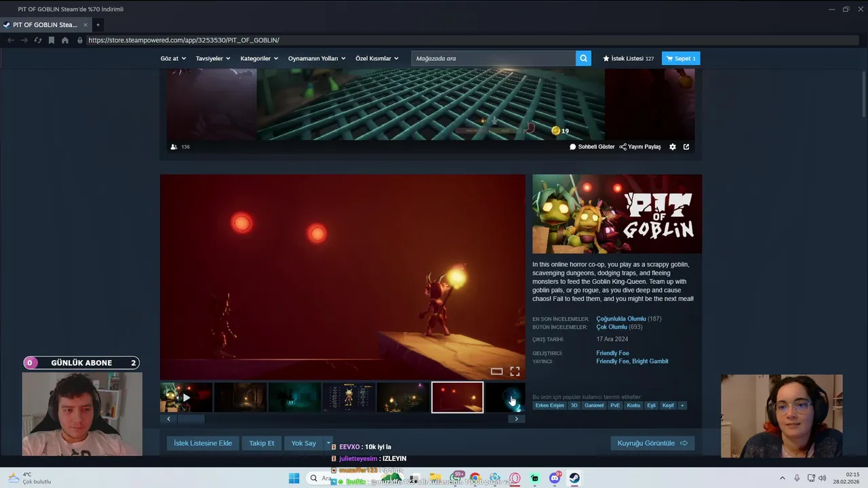Click the Pit of Goblin header image

(x=617, y=214)
